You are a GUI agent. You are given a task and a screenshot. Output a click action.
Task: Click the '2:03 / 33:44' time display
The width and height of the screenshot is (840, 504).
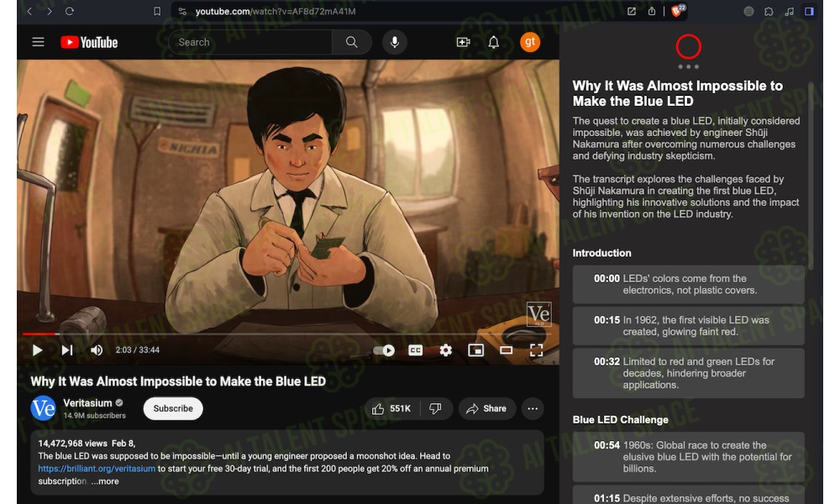tap(137, 350)
